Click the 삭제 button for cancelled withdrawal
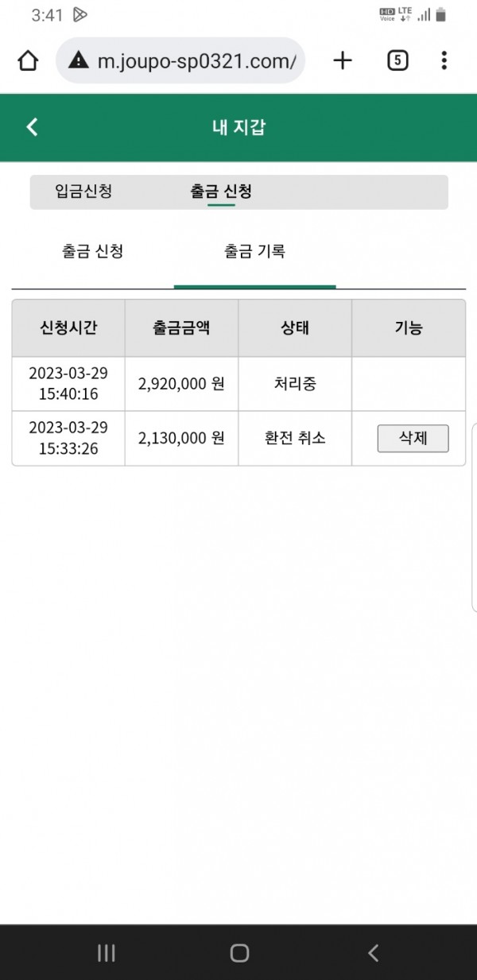 pyautogui.click(x=413, y=438)
